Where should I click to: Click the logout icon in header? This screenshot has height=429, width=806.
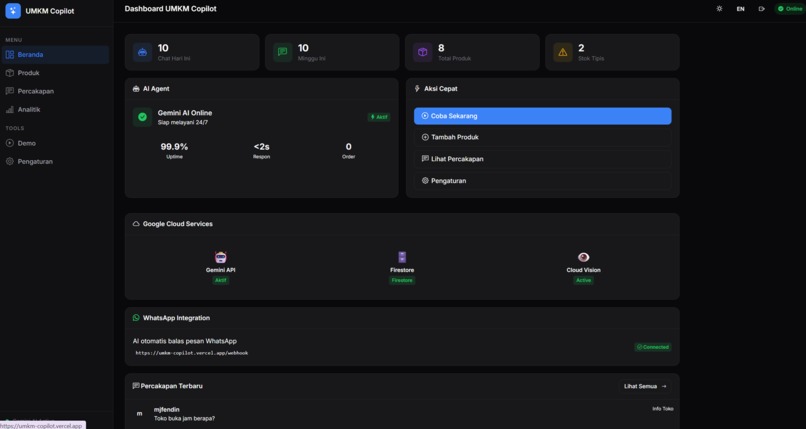[761, 9]
